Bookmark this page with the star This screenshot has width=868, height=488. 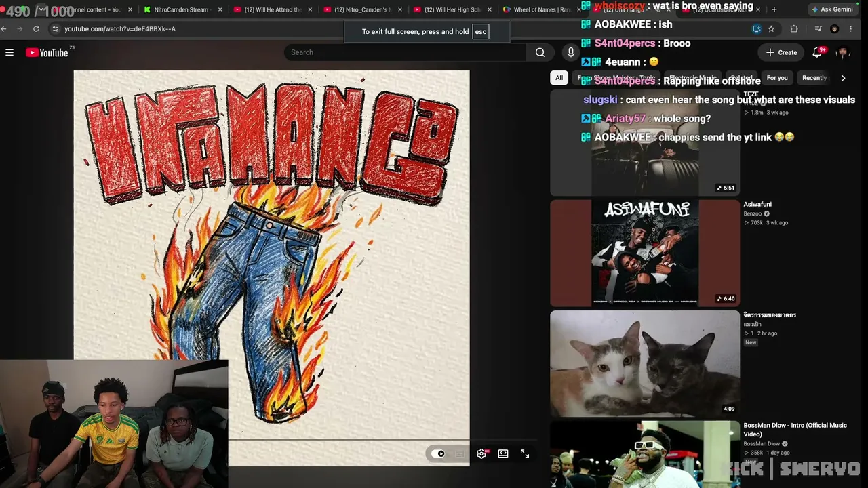tap(771, 29)
